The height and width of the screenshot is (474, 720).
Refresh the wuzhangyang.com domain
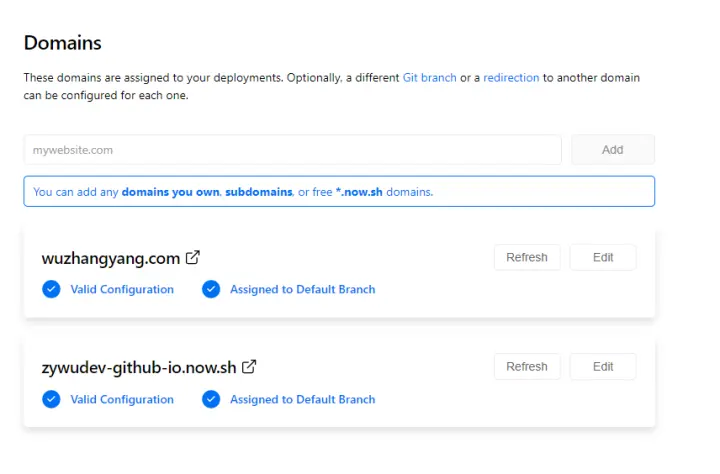[527, 257]
